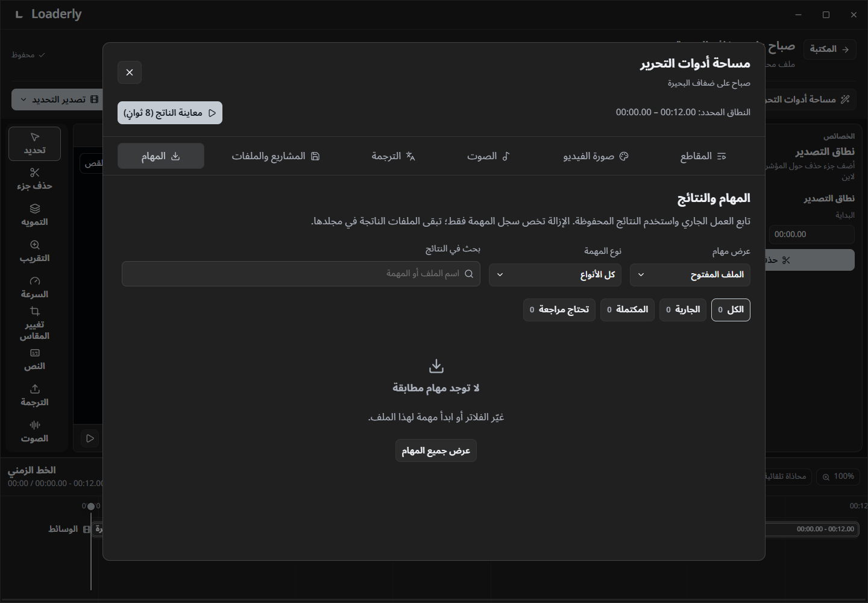Viewport: 868px width, 603px height.
Task: Go back to المكتبة library
Action: coord(829,49)
